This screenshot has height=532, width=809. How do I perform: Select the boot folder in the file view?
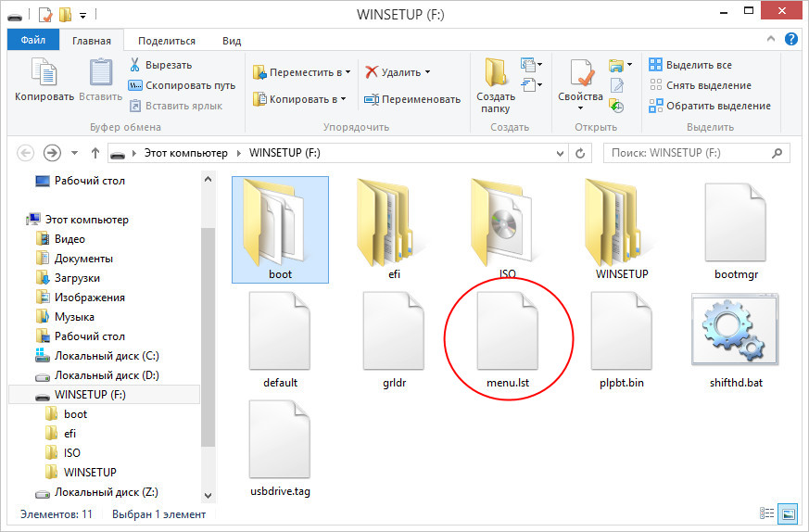(280, 230)
